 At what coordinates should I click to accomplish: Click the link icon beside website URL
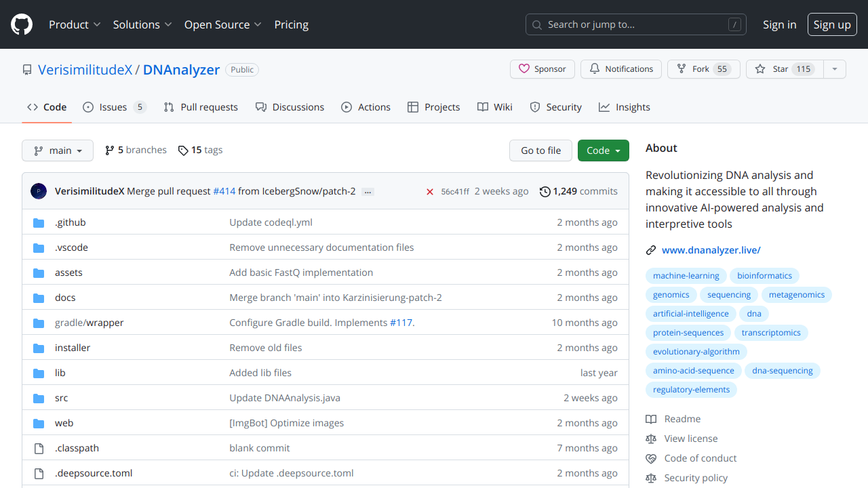click(651, 250)
